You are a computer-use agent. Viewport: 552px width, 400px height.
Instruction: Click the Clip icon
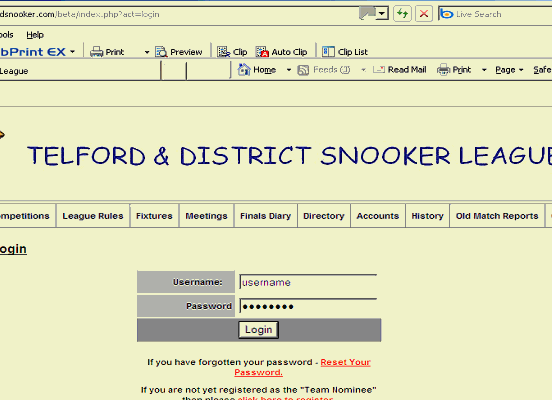coord(224,52)
